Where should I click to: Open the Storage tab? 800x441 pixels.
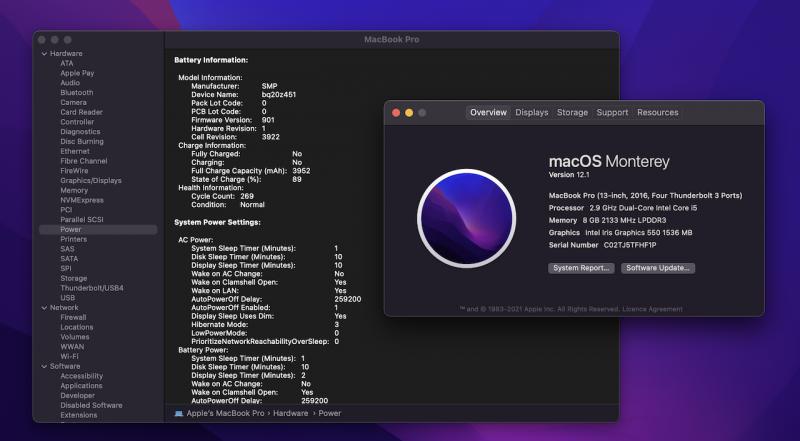tap(572, 113)
